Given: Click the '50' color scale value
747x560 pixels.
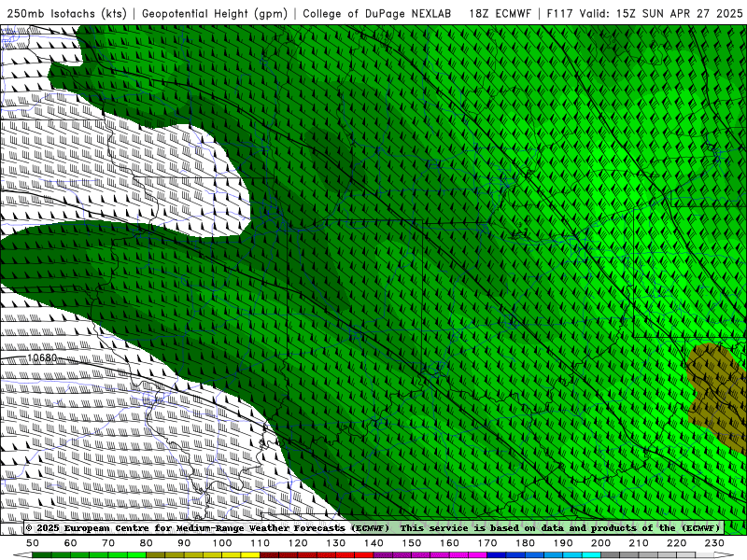Looking at the screenshot, I should point(33,543).
